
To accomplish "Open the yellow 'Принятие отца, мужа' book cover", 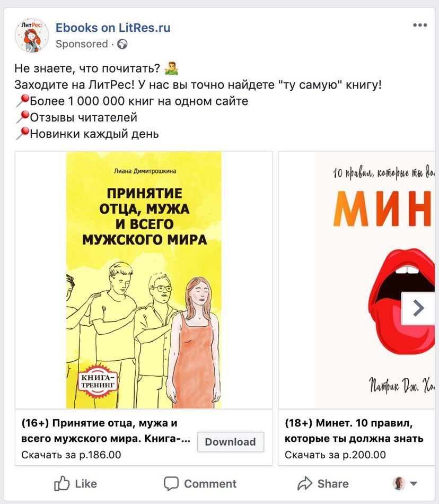I will pyautogui.click(x=144, y=280).
